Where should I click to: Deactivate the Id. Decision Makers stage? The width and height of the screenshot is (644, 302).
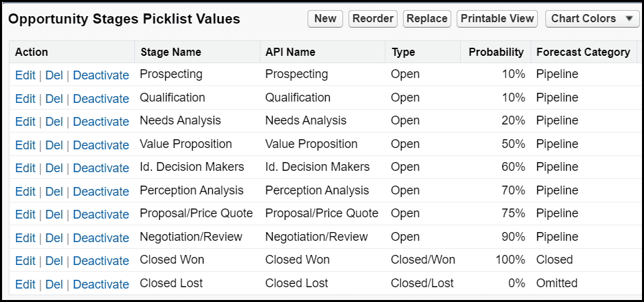(x=101, y=168)
